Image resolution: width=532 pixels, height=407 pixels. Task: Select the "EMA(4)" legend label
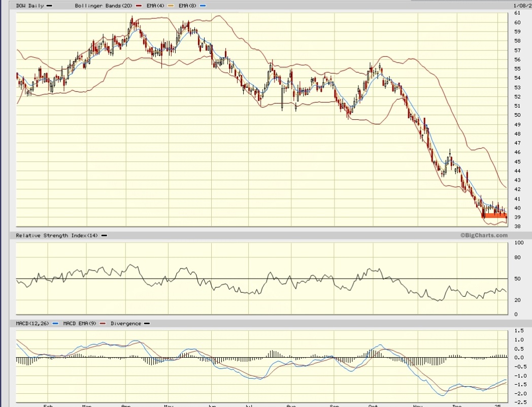pyautogui.click(x=156, y=6)
